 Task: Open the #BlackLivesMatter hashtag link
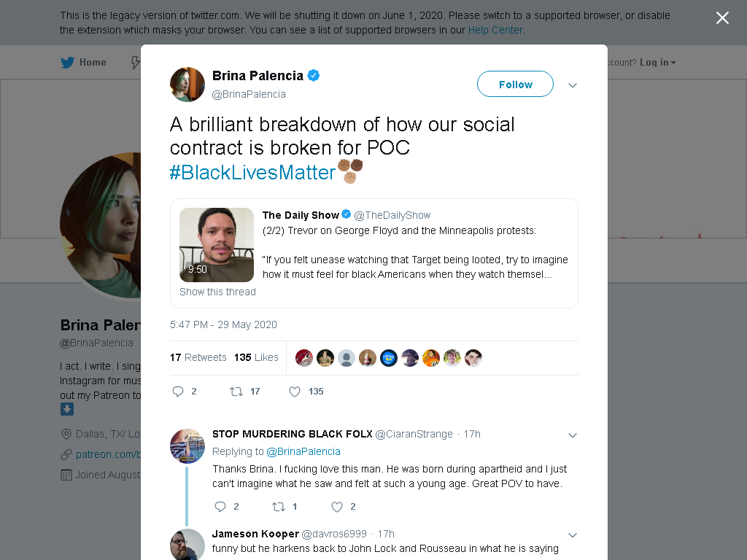coord(252,172)
